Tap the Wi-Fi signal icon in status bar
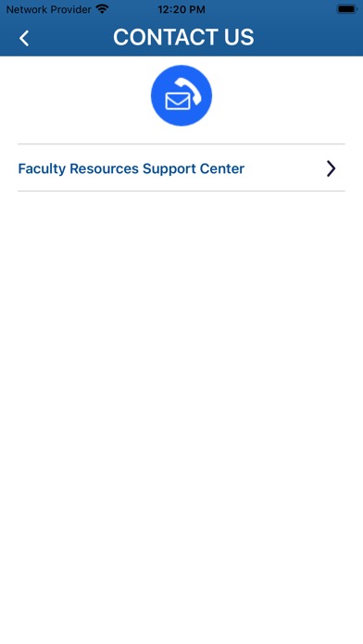 pyautogui.click(x=102, y=9)
